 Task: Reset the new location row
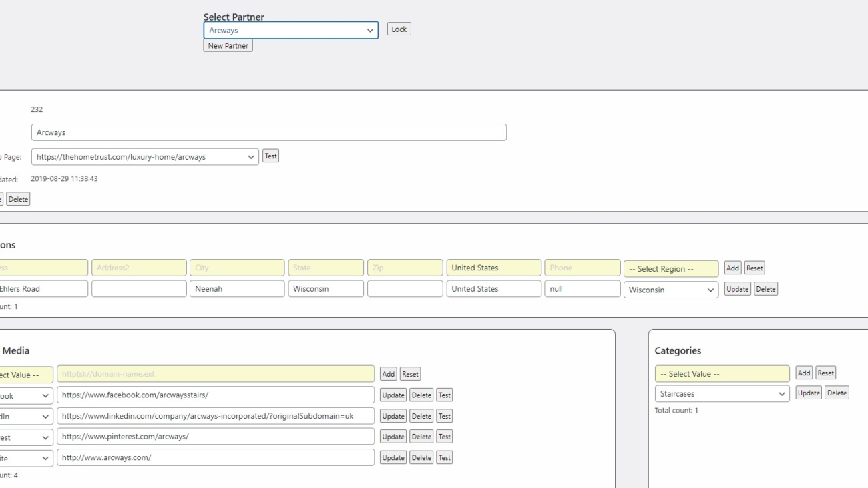coord(754,268)
